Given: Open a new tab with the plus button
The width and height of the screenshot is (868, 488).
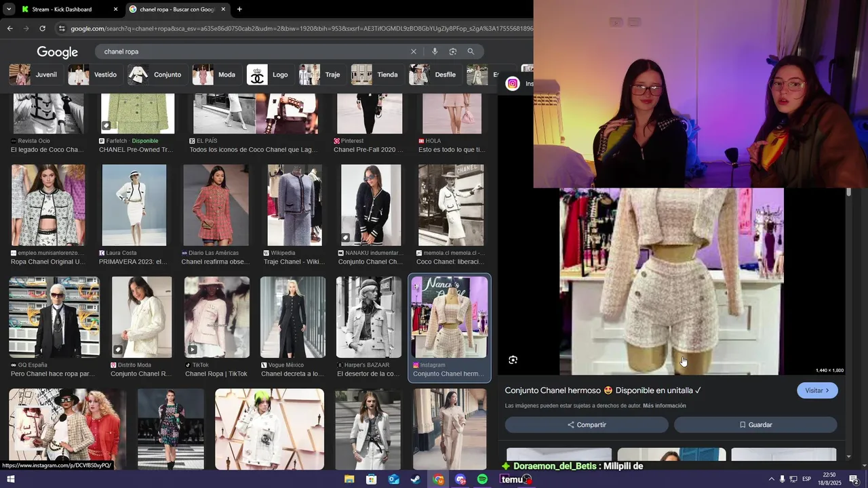Looking at the screenshot, I should click(x=239, y=9).
